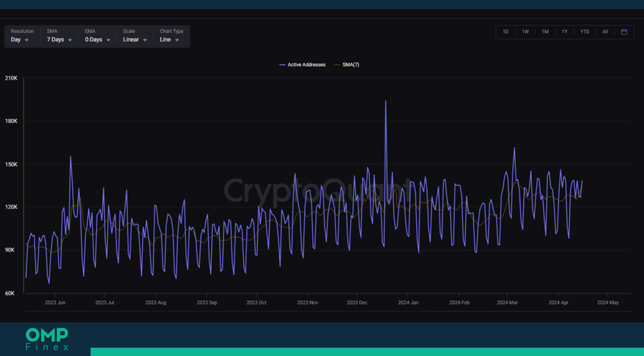Click the 2024 Apr axis label

[558, 303]
